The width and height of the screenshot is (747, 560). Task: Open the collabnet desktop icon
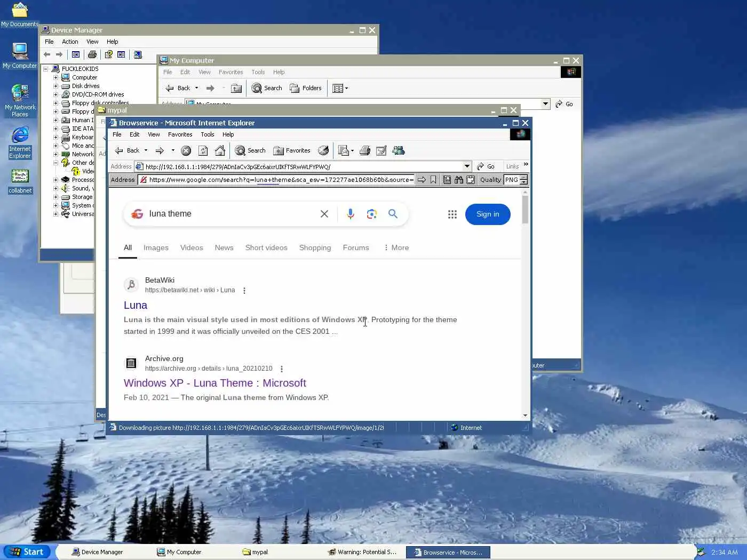click(x=20, y=181)
